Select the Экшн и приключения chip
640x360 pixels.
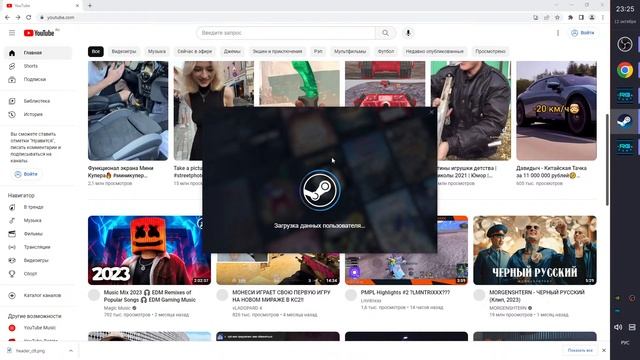(x=277, y=51)
